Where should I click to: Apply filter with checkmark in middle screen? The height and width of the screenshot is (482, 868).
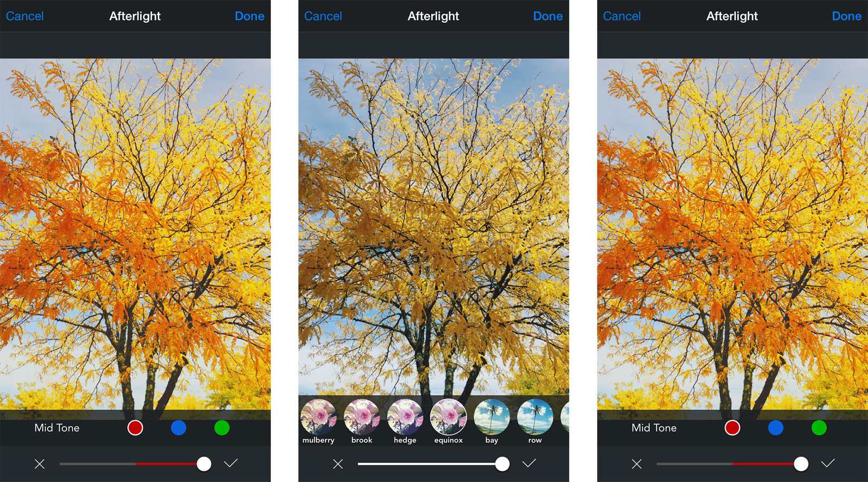pyautogui.click(x=529, y=463)
